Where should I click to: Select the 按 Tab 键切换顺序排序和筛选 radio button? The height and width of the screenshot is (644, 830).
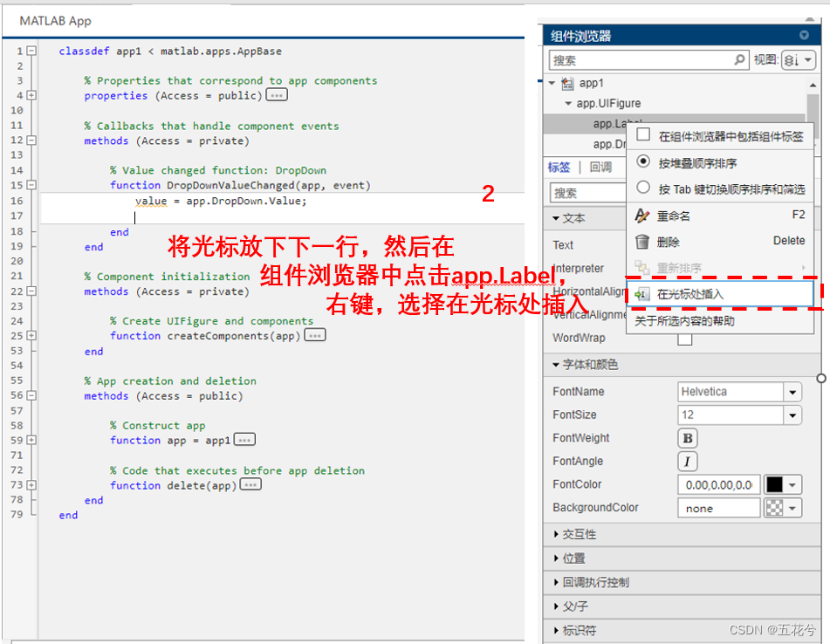click(x=643, y=187)
